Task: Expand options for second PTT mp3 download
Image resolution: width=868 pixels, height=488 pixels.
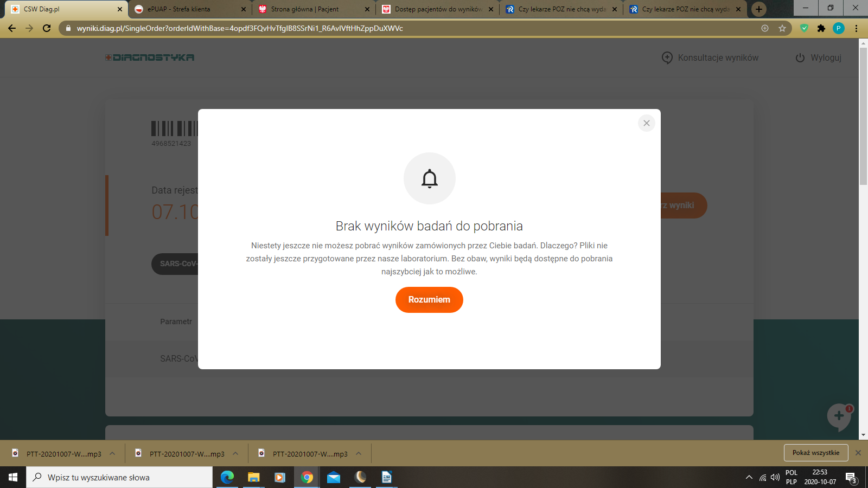Action: pyautogui.click(x=235, y=454)
